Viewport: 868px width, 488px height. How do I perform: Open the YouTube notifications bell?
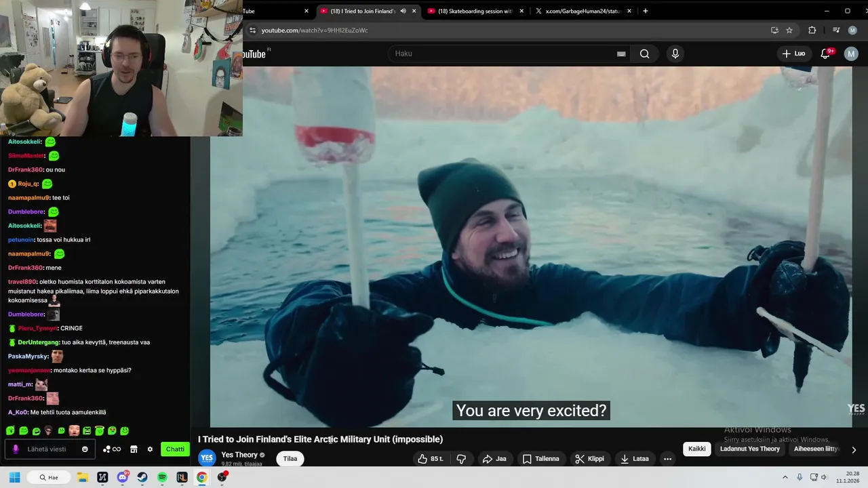click(x=826, y=54)
